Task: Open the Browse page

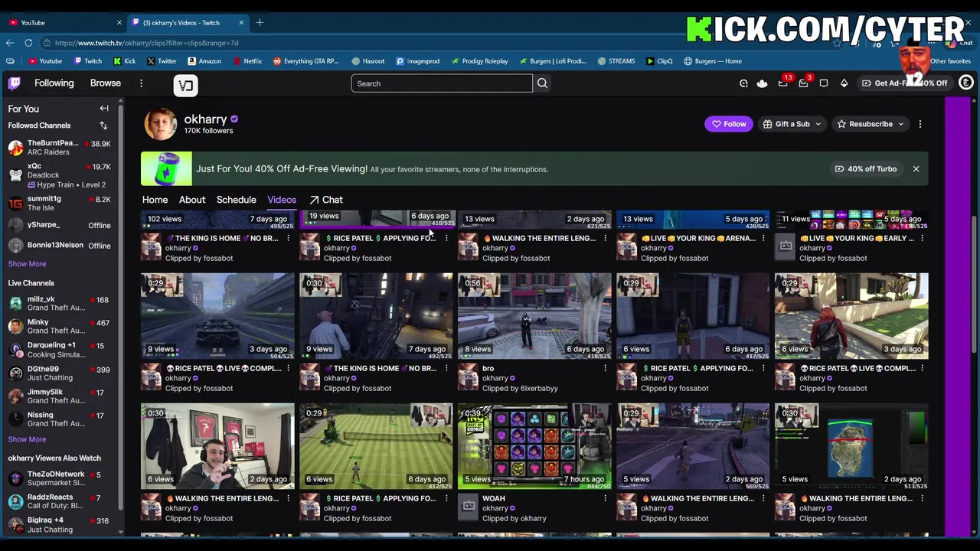Action: tap(106, 83)
